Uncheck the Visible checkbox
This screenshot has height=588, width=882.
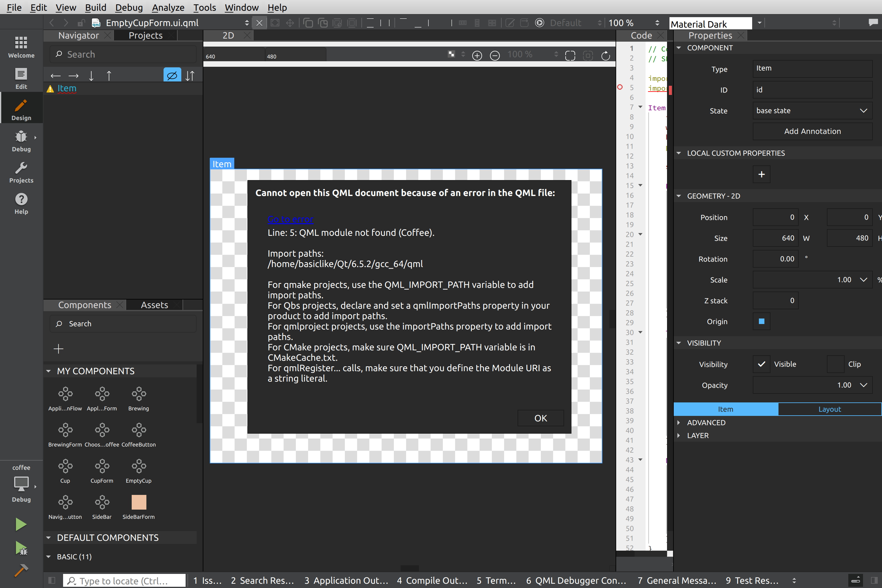pyautogui.click(x=761, y=364)
